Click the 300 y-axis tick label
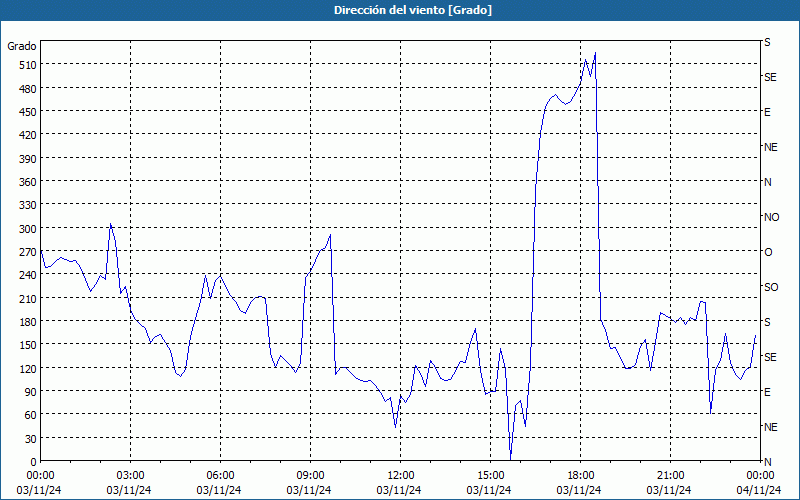This screenshot has width=800, height=500. [x=28, y=228]
